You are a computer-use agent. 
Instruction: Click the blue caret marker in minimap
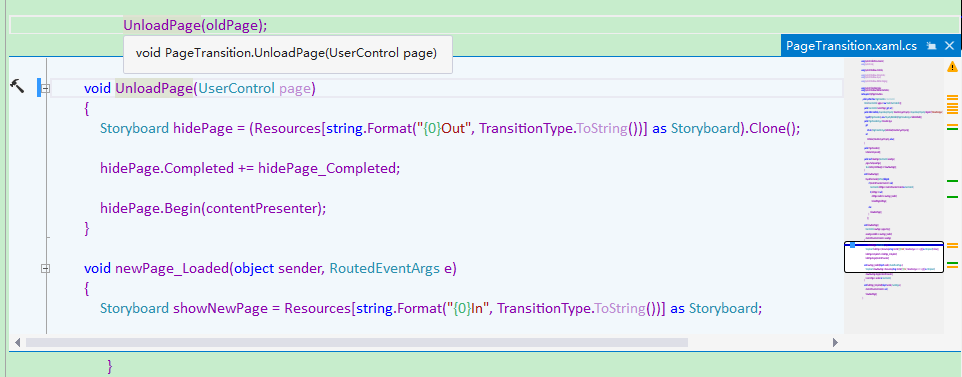coord(852,245)
